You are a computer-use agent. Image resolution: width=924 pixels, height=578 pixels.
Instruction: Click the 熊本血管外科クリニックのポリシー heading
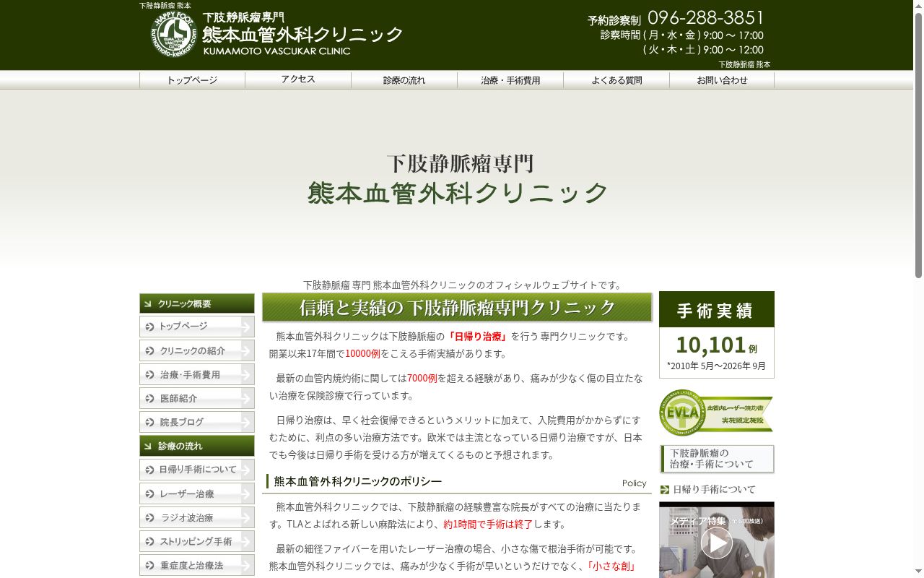(358, 481)
